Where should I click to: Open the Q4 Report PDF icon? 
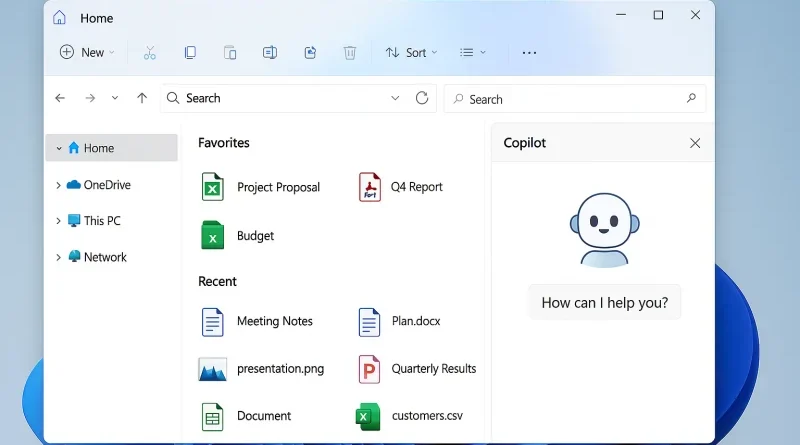pyautogui.click(x=370, y=187)
